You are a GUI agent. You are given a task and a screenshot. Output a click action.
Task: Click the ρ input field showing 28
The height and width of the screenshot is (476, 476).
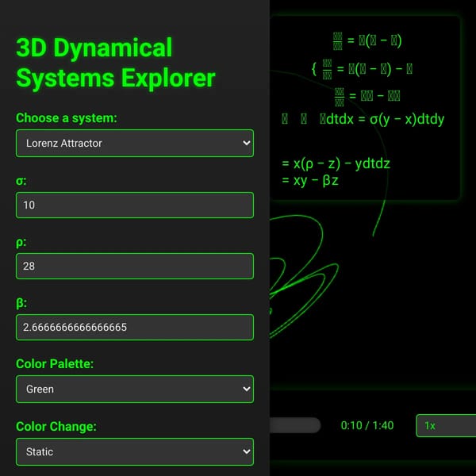click(135, 266)
